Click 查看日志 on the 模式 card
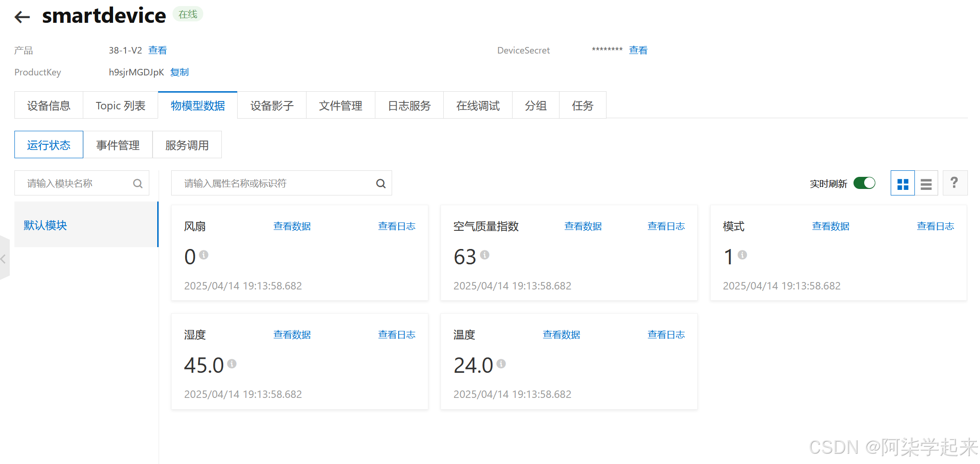 pos(935,226)
